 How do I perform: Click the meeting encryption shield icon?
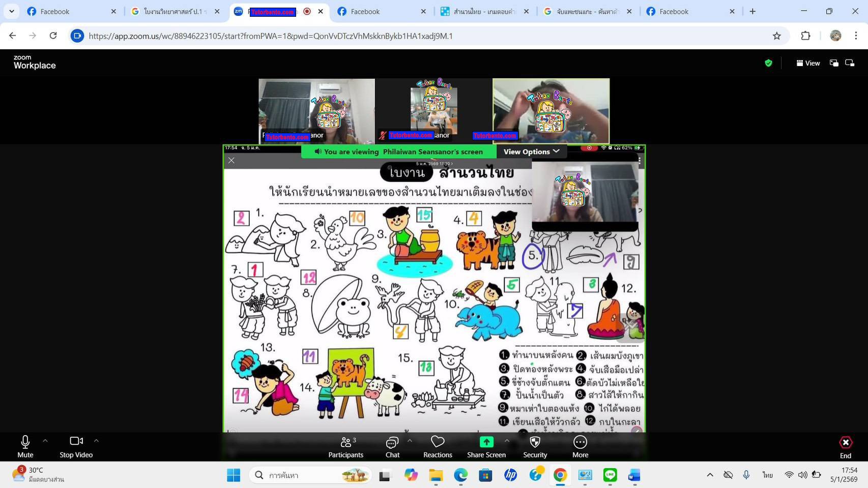[x=769, y=63]
